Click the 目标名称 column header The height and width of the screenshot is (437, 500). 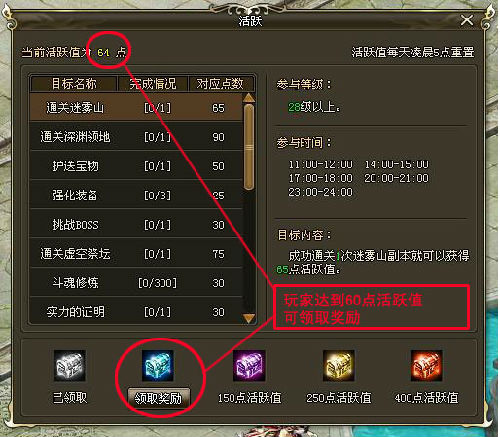click(x=74, y=83)
